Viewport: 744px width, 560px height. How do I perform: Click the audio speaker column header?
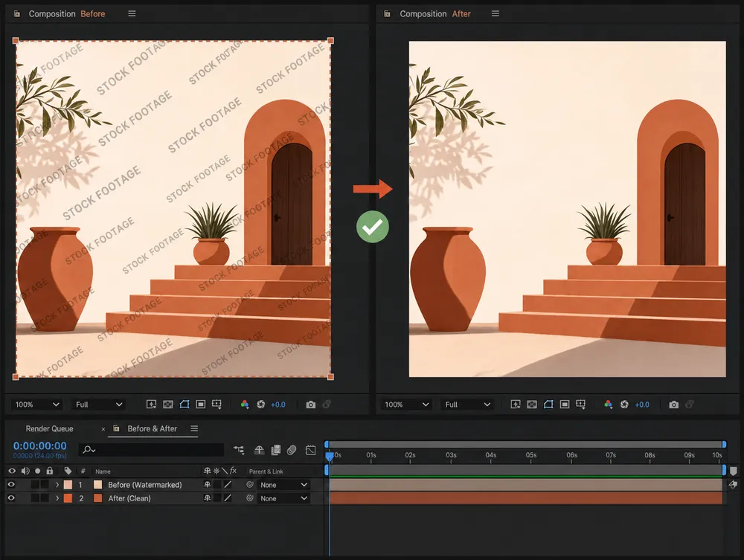click(25, 471)
